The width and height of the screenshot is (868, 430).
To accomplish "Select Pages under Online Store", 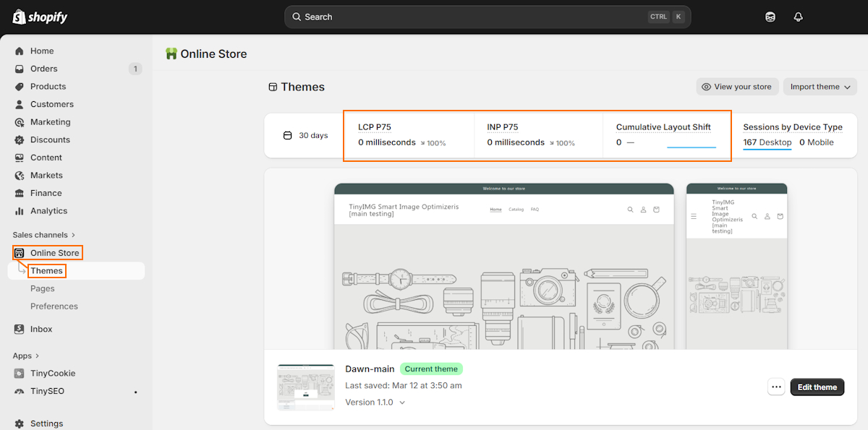I will coord(43,288).
